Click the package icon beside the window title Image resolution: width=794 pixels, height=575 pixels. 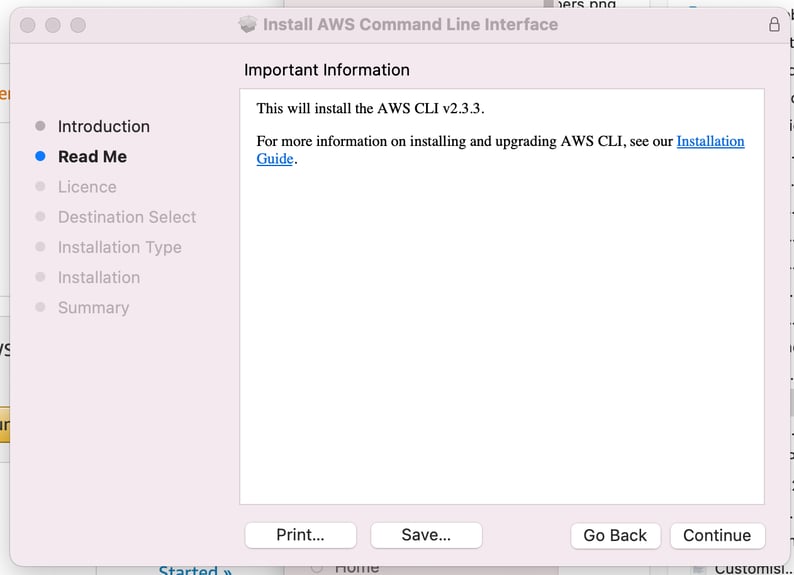[x=249, y=25]
